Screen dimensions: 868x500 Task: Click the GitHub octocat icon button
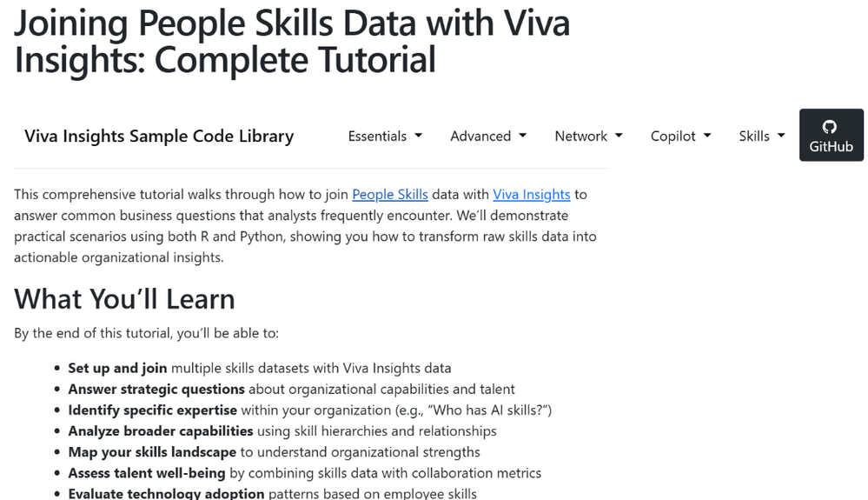coord(831,135)
